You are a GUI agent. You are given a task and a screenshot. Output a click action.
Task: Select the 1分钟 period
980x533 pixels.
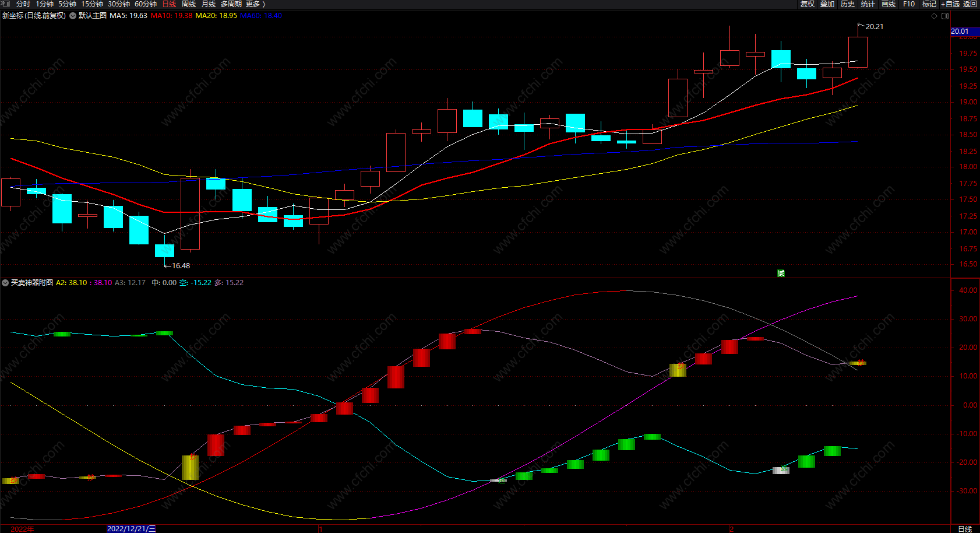pos(45,4)
